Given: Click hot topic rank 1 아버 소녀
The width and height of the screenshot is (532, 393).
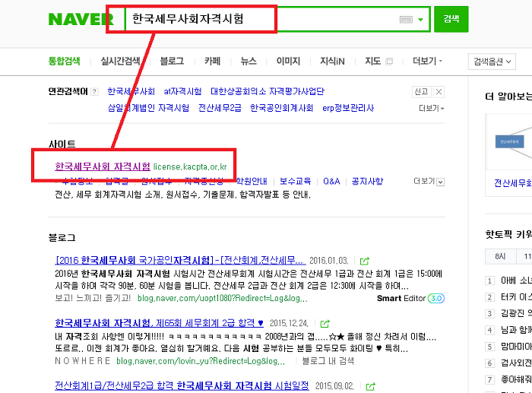Looking at the screenshot, I should pyautogui.click(x=516, y=280).
